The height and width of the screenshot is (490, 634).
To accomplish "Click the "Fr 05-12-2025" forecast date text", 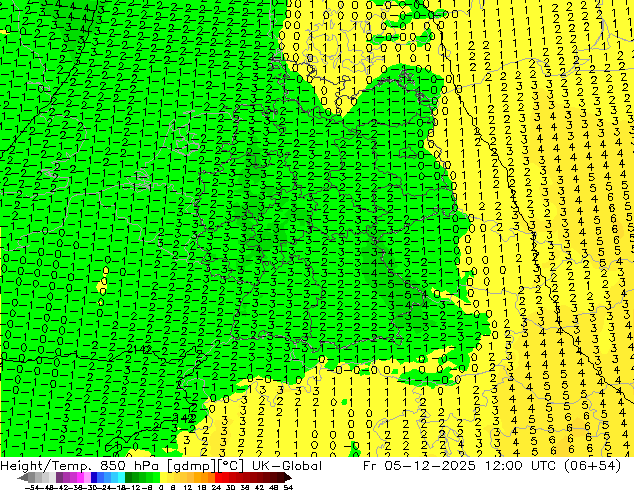I will (419, 466).
